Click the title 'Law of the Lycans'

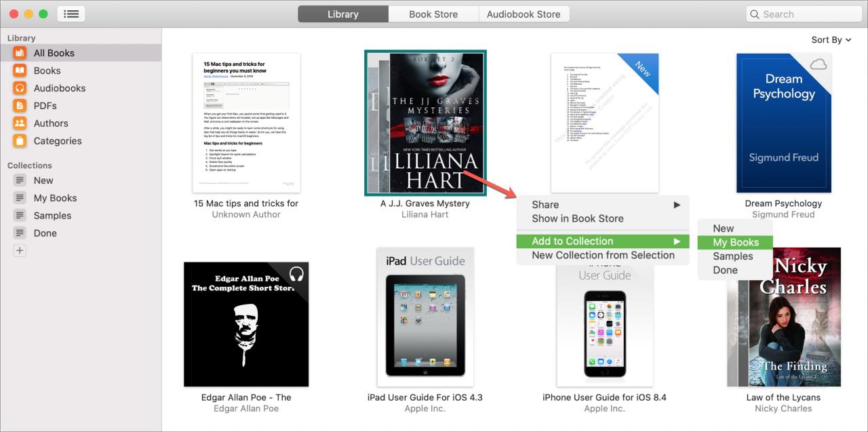click(x=783, y=397)
